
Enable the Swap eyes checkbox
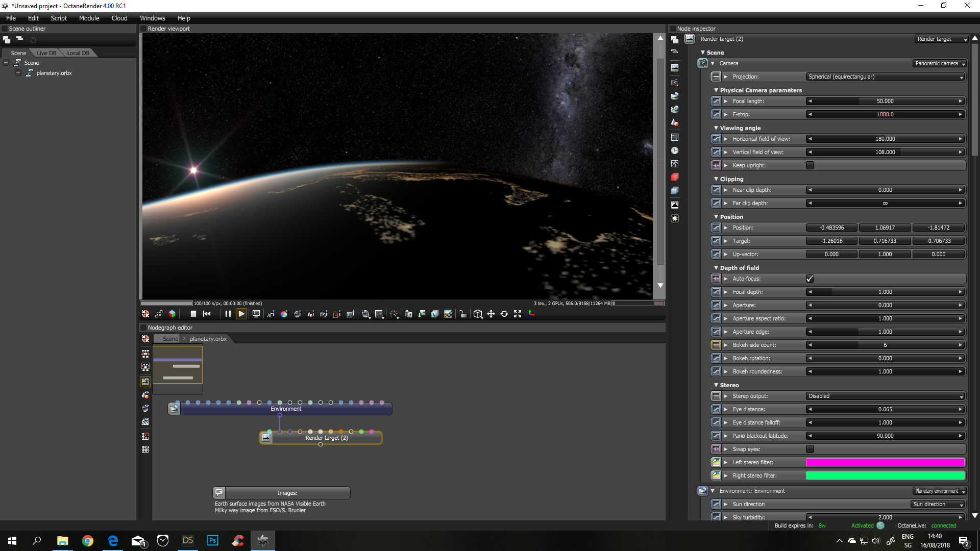810,449
